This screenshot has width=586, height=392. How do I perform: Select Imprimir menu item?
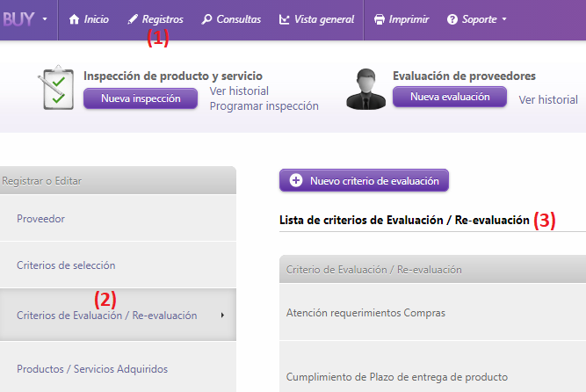(x=409, y=19)
